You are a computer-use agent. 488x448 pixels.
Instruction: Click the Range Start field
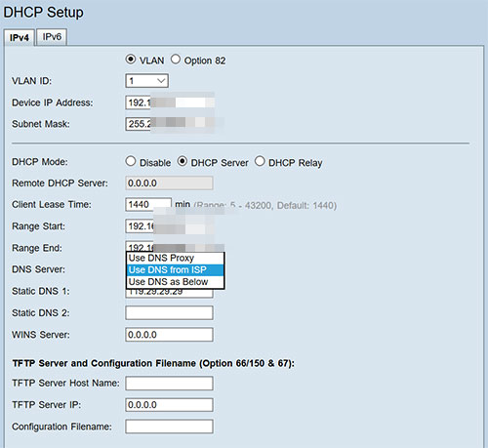click(169, 226)
